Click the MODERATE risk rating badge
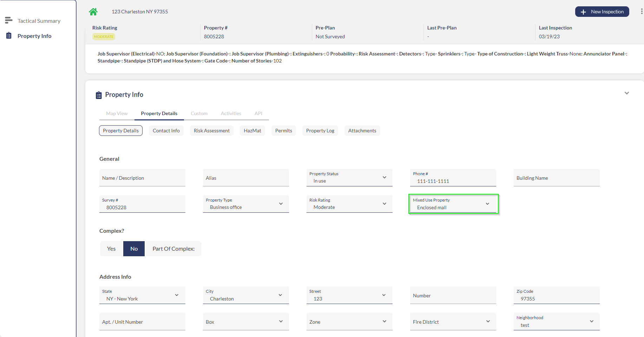The image size is (644, 337). (104, 37)
